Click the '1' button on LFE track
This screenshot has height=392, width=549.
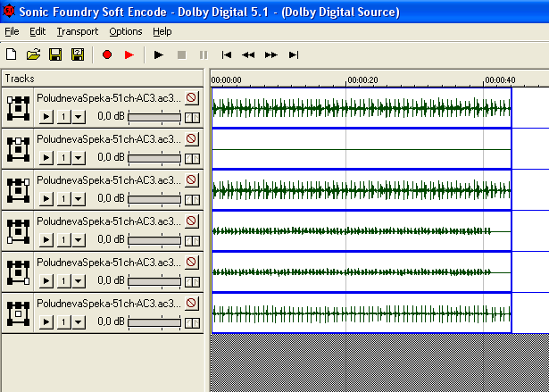(63, 321)
